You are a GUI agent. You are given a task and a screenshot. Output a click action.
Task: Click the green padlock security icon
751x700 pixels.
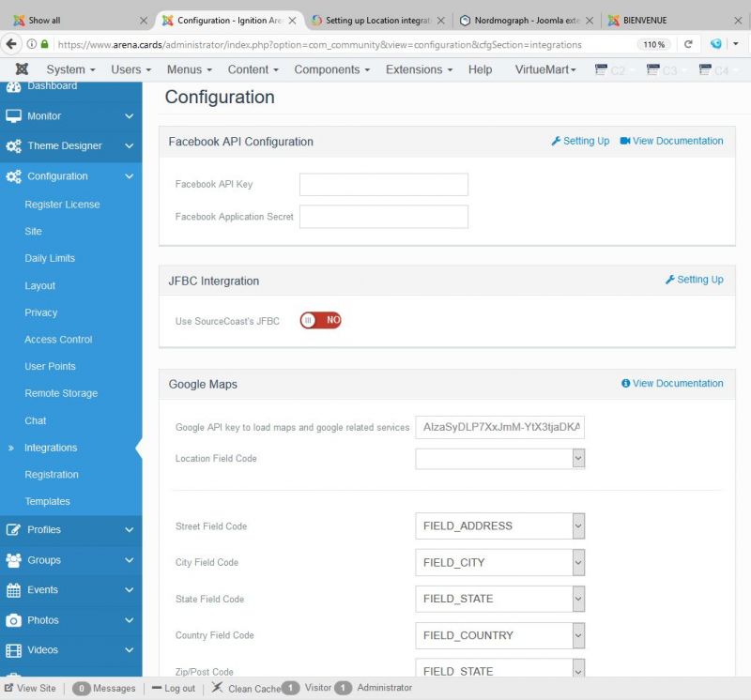[x=44, y=44]
